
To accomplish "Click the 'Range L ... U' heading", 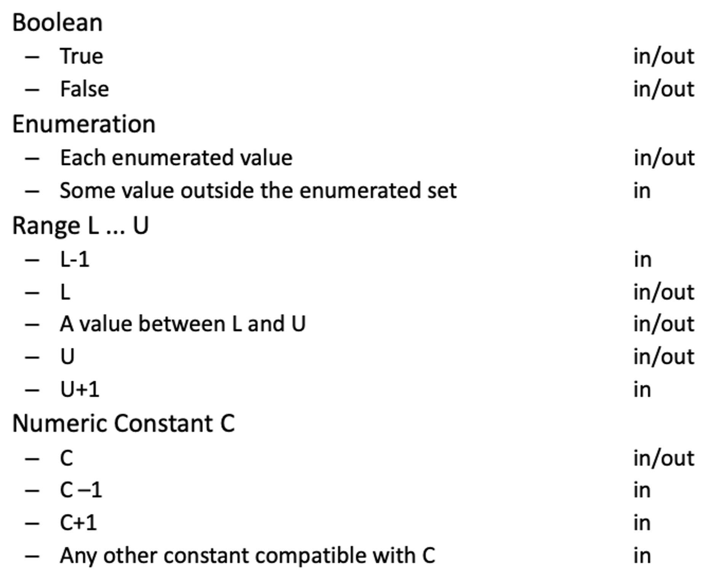I will [80, 225].
